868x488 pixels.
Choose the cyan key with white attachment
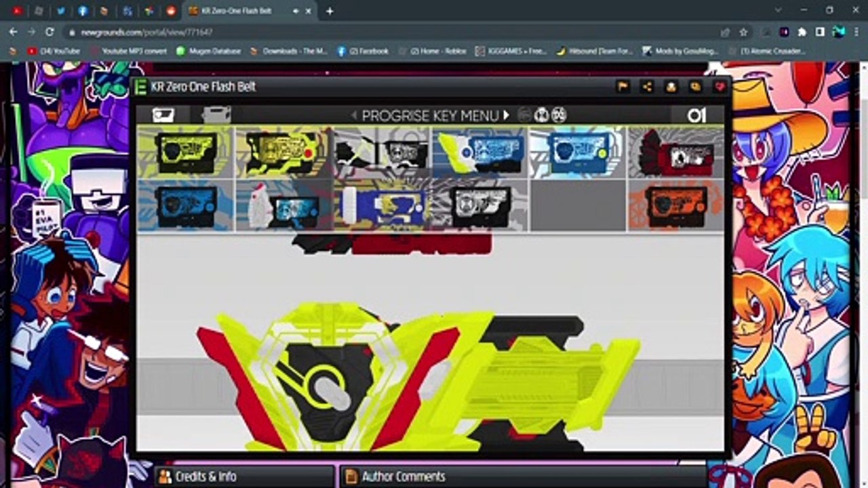click(283, 205)
